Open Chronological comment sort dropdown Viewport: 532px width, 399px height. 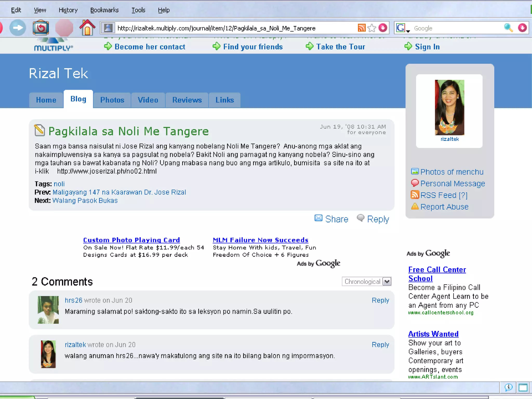(x=387, y=282)
